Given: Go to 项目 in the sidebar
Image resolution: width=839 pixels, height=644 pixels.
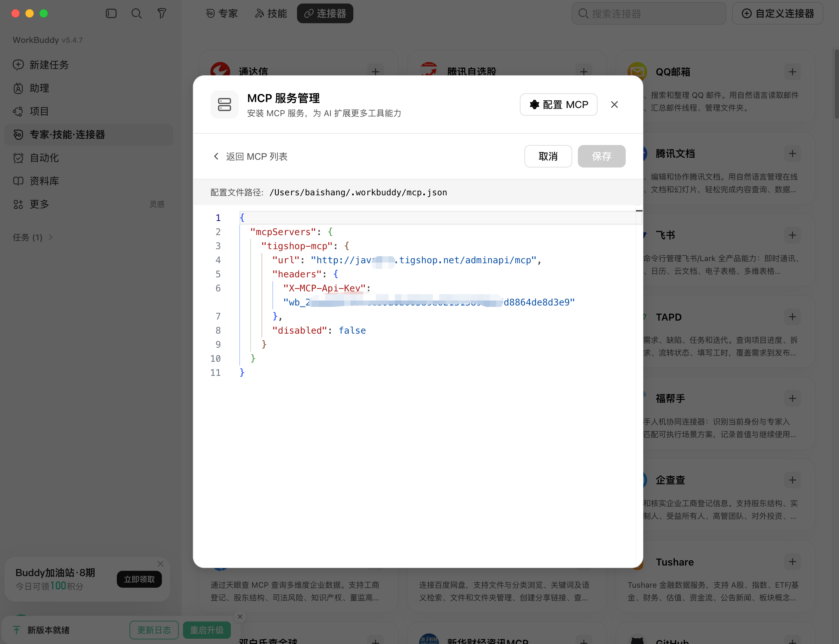Looking at the screenshot, I should coord(89,112).
